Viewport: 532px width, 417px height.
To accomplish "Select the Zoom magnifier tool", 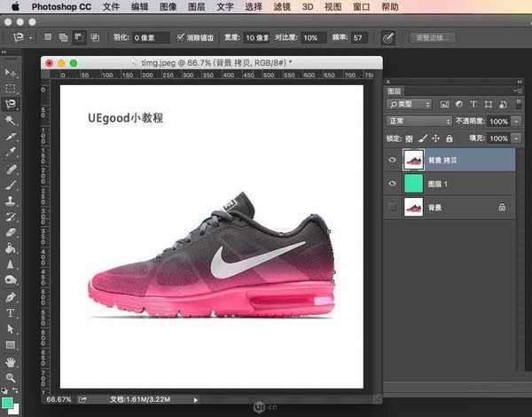I will (x=11, y=378).
